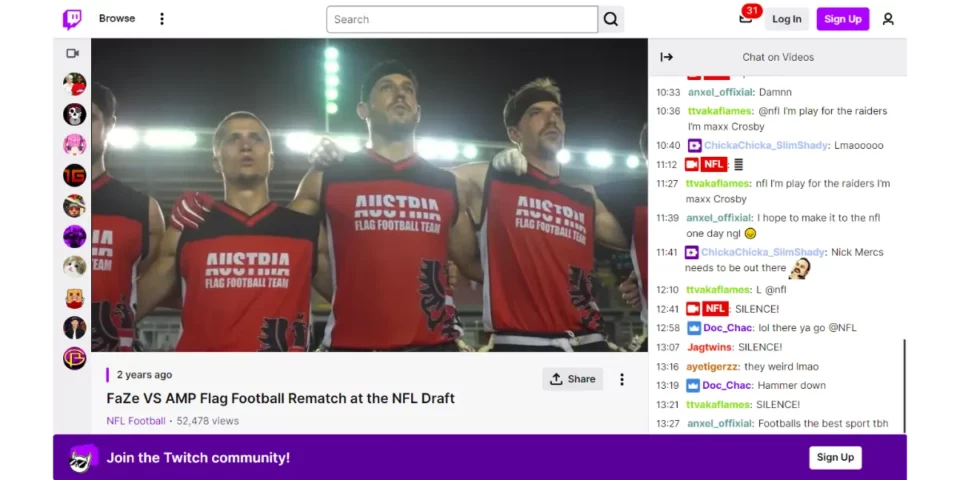Click the 2 years ago upload date
This screenshot has height=480, width=960.
144,375
